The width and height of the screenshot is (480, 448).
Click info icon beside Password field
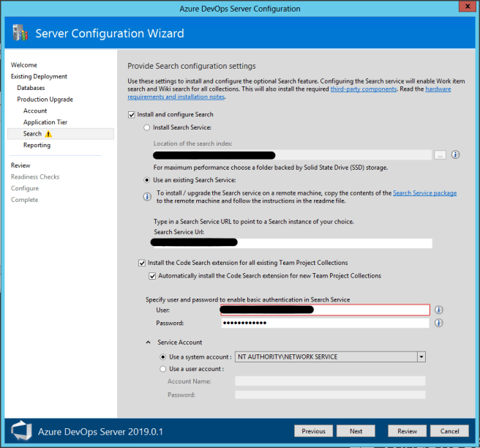[x=439, y=323]
